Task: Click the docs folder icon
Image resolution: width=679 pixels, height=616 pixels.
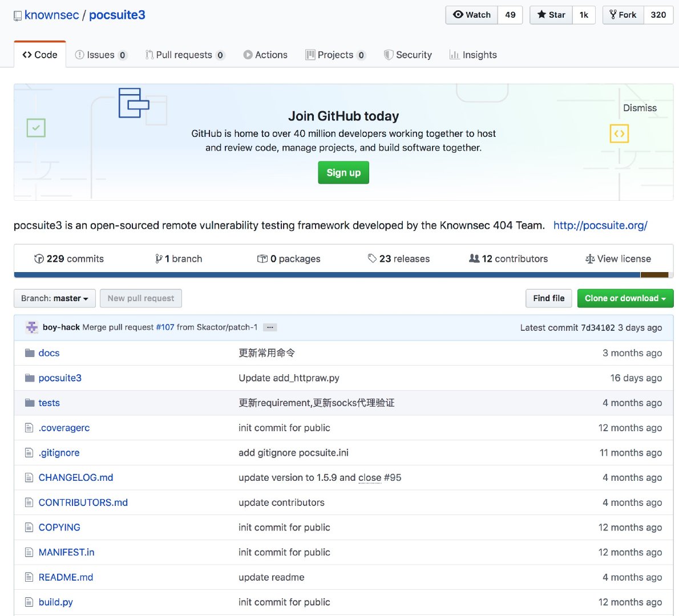Action: pyautogui.click(x=30, y=353)
